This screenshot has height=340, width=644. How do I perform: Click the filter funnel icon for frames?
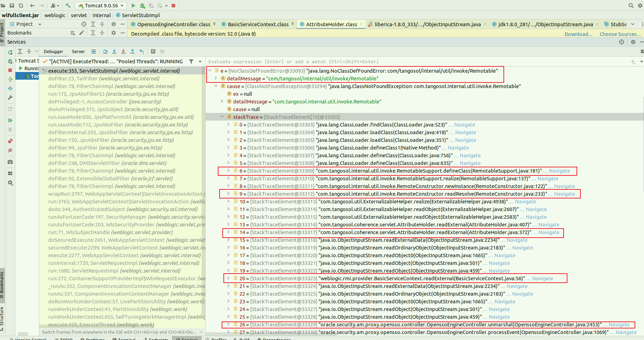point(191,62)
